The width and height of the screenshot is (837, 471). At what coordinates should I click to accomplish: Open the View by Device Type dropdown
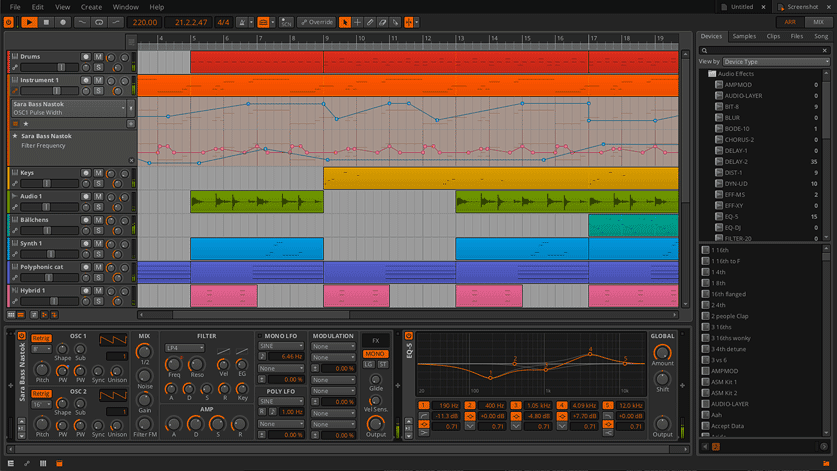point(776,62)
